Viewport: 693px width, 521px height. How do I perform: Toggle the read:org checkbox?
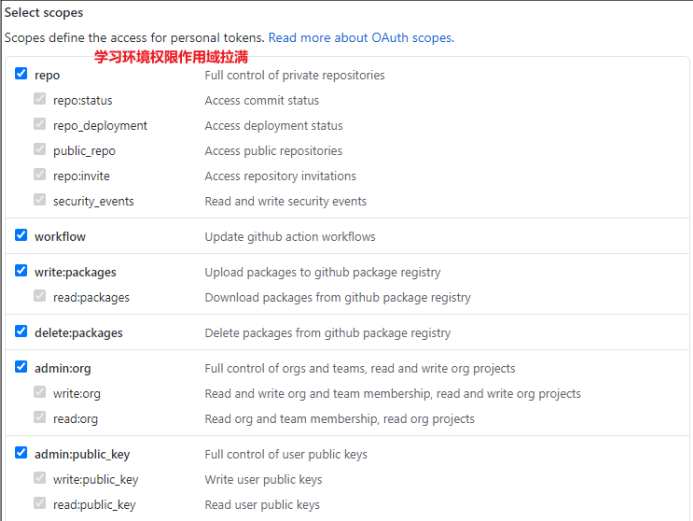point(40,418)
